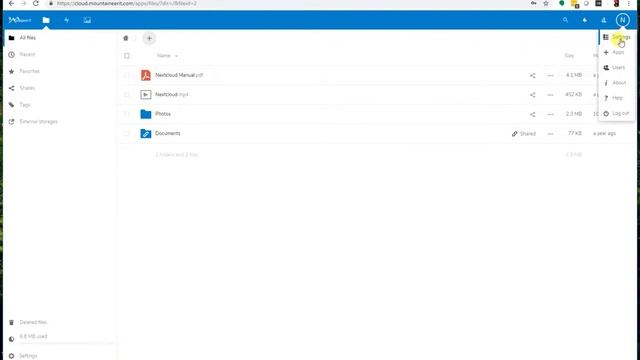Open the Files app icon in header
Viewport: 640px width, 360px height.
[x=46, y=20]
